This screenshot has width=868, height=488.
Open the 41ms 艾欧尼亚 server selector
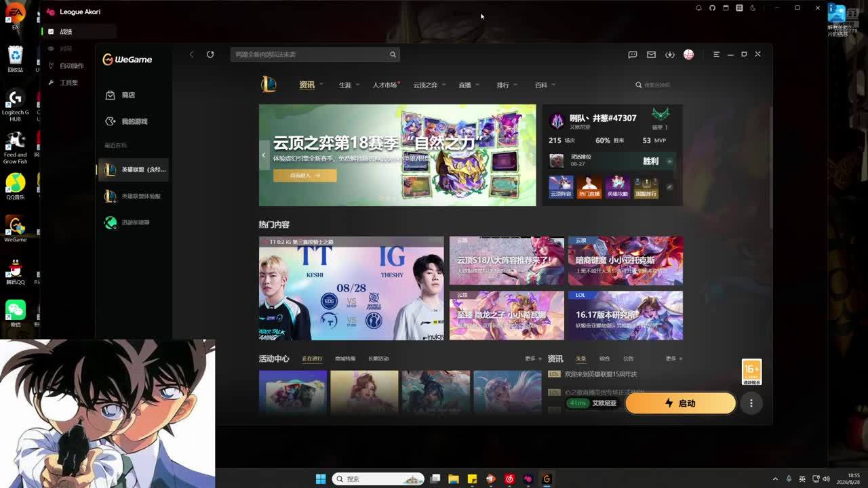[594, 403]
